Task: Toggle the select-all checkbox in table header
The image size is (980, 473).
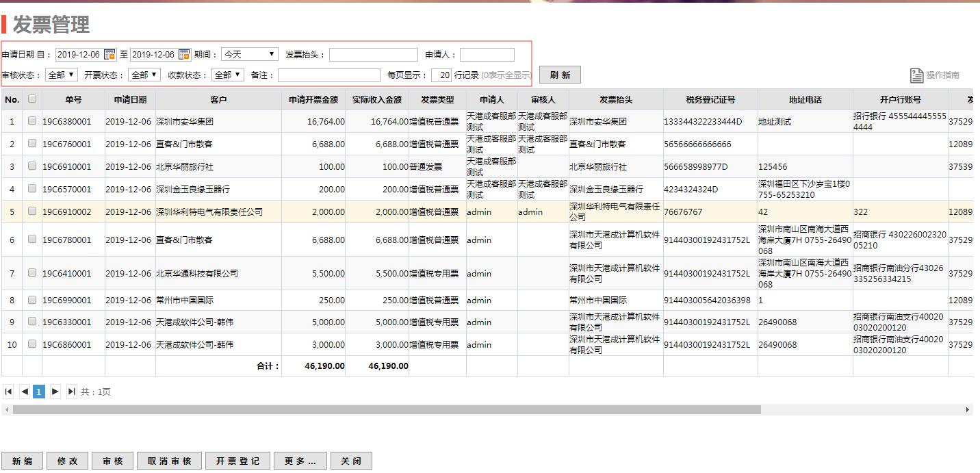Action: tap(32, 99)
